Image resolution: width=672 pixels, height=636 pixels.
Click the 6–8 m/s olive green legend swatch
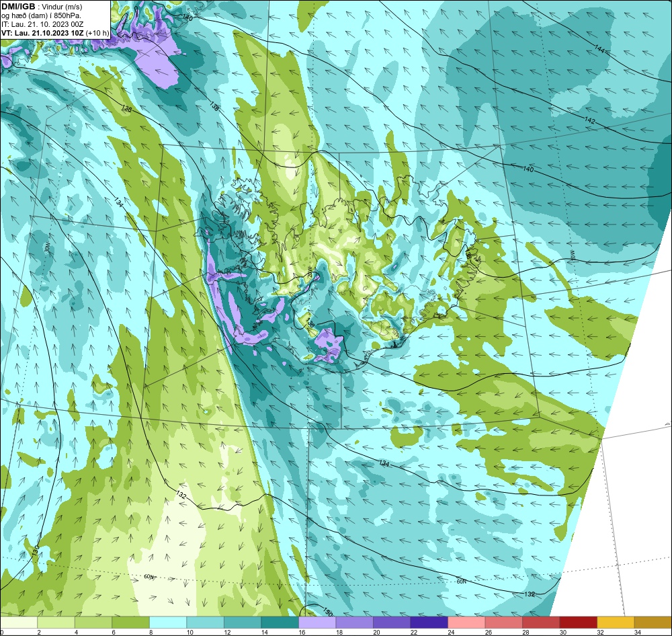(131, 623)
